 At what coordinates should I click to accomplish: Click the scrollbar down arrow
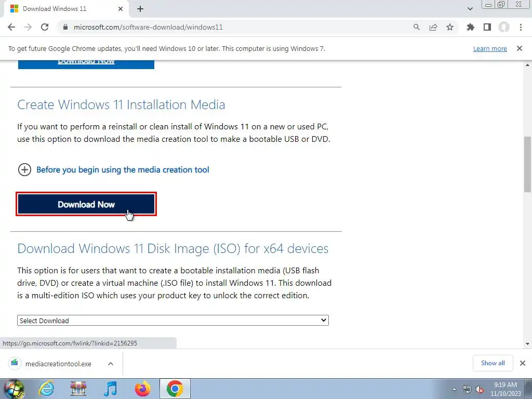[x=527, y=344]
